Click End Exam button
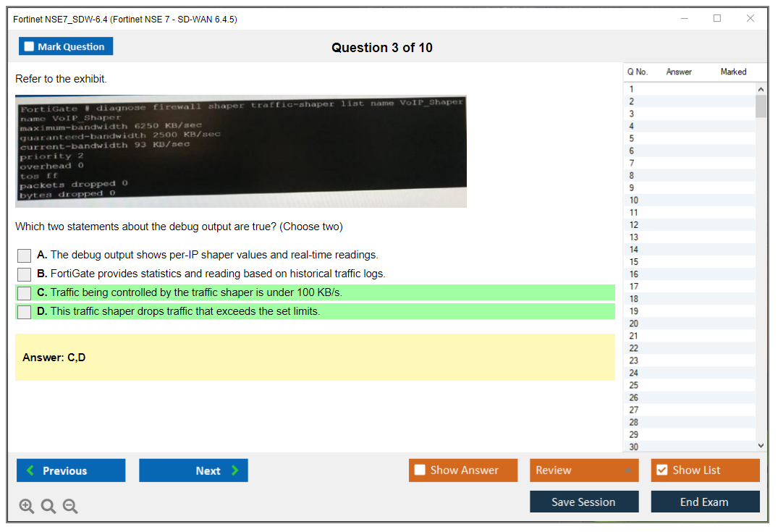The height and width of the screenshot is (532, 778). point(705,502)
